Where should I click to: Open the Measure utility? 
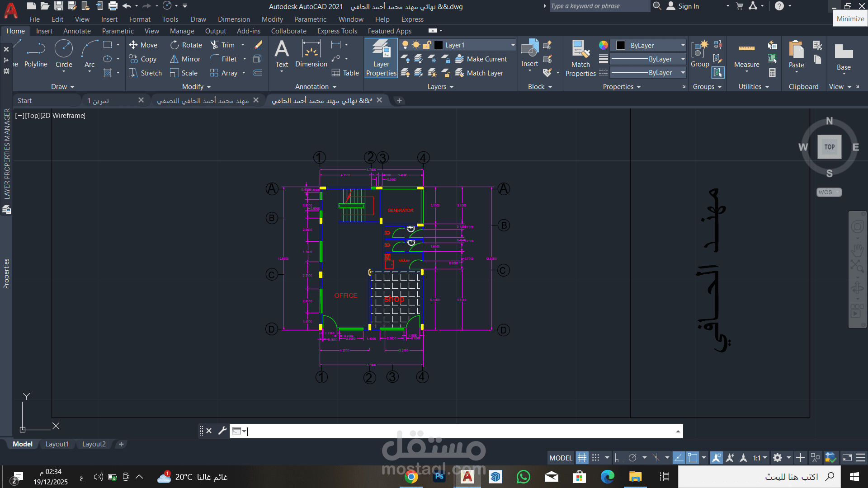[x=746, y=55]
